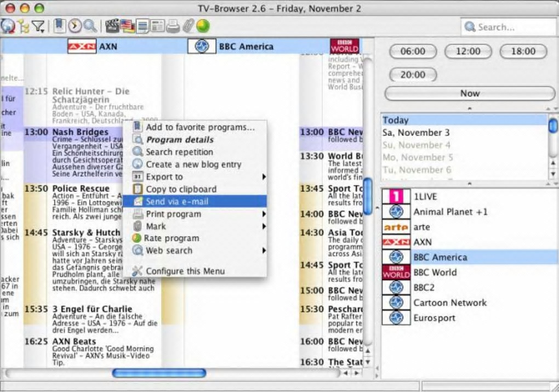
Task: Click the BBC2 channel icon in the list
Action: click(396, 287)
